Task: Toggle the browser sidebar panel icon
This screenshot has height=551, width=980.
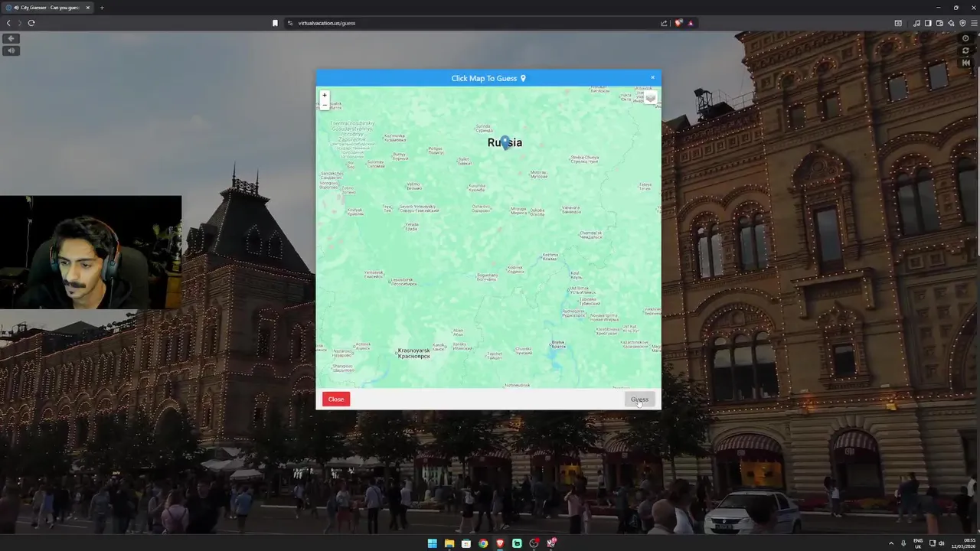Action: (x=928, y=23)
